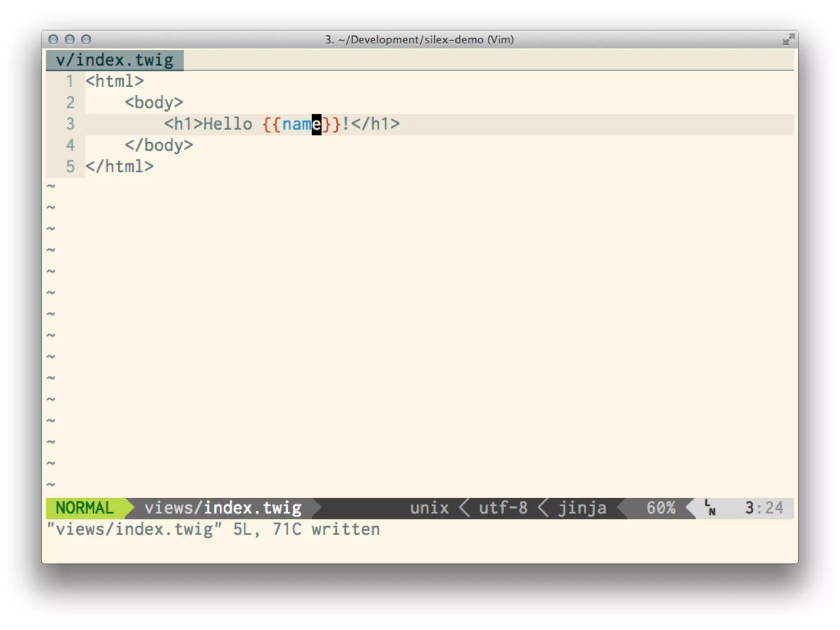Click the closing html tag on line 5

pyautogui.click(x=119, y=167)
